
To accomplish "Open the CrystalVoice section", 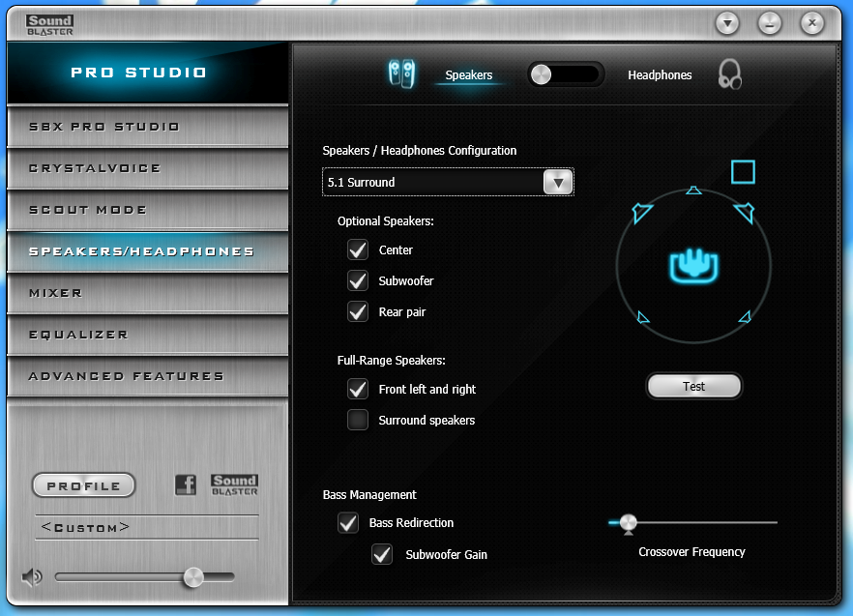I will pyautogui.click(x=147, y=168).
